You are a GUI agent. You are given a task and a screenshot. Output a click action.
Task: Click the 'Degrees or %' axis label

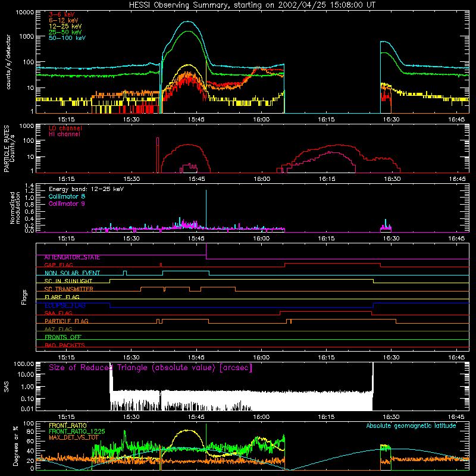click(15, 446)
